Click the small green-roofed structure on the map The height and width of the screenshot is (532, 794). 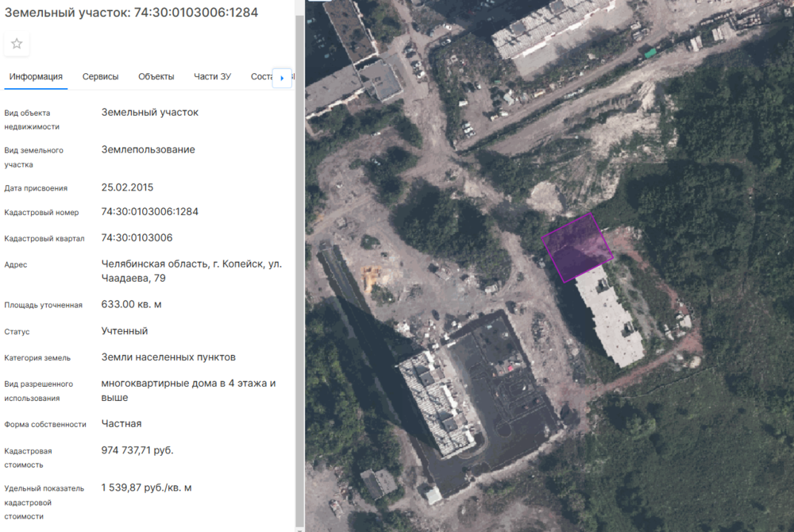(650, 53)
